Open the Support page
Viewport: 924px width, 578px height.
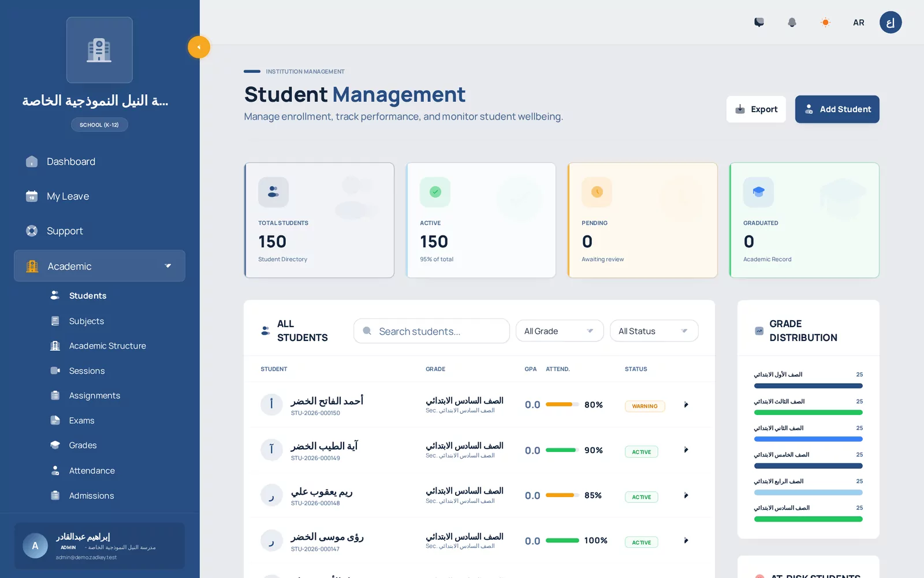(99, 231)
